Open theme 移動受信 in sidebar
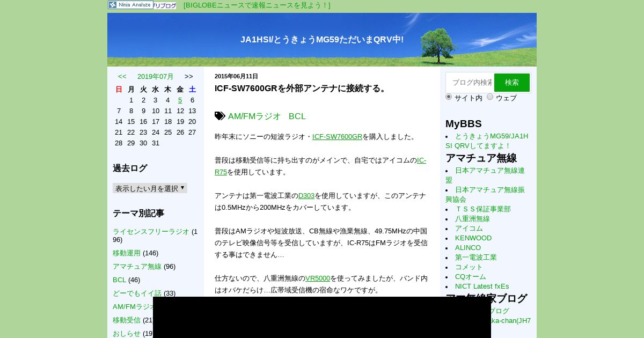 [127, 320]
